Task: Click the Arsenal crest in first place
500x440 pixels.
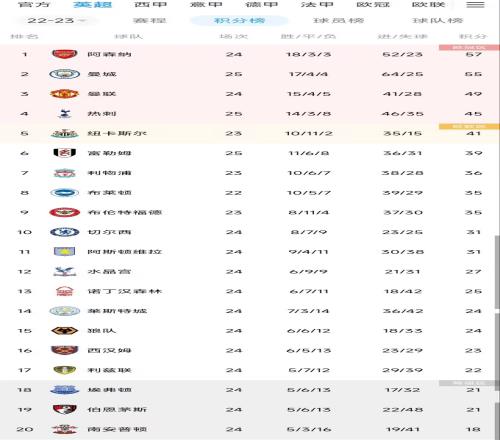Action: (65, 54)
